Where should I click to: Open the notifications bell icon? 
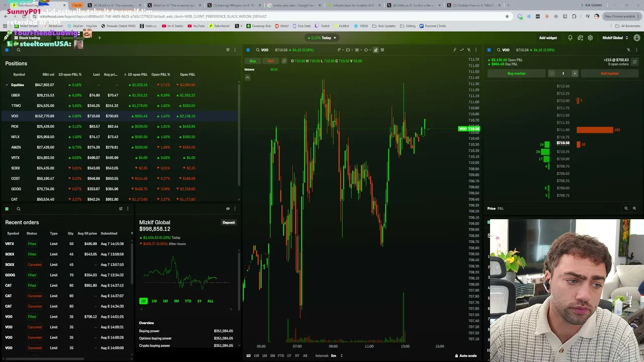point(570,38)
